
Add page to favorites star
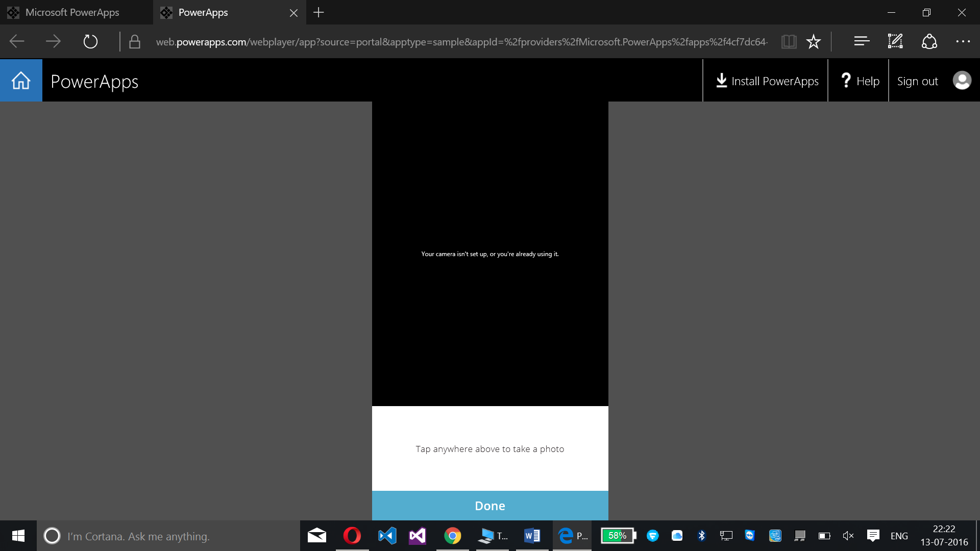(x=813, y=41)
